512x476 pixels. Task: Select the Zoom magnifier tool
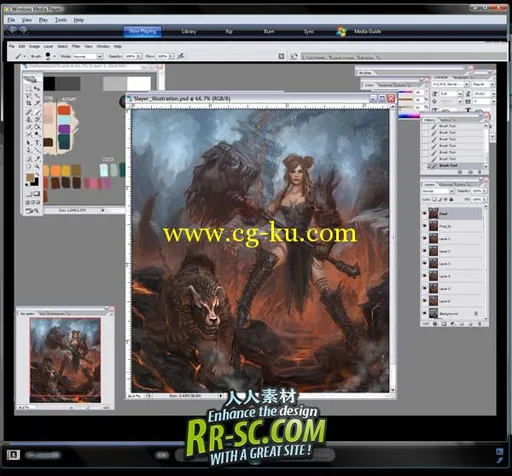[x=37, y=166]
